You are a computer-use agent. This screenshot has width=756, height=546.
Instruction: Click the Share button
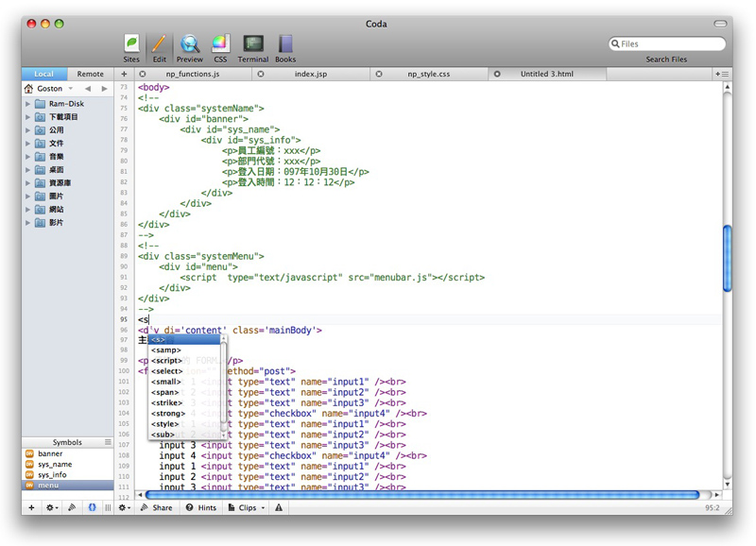pyautogui.click(x=157, y=507)
